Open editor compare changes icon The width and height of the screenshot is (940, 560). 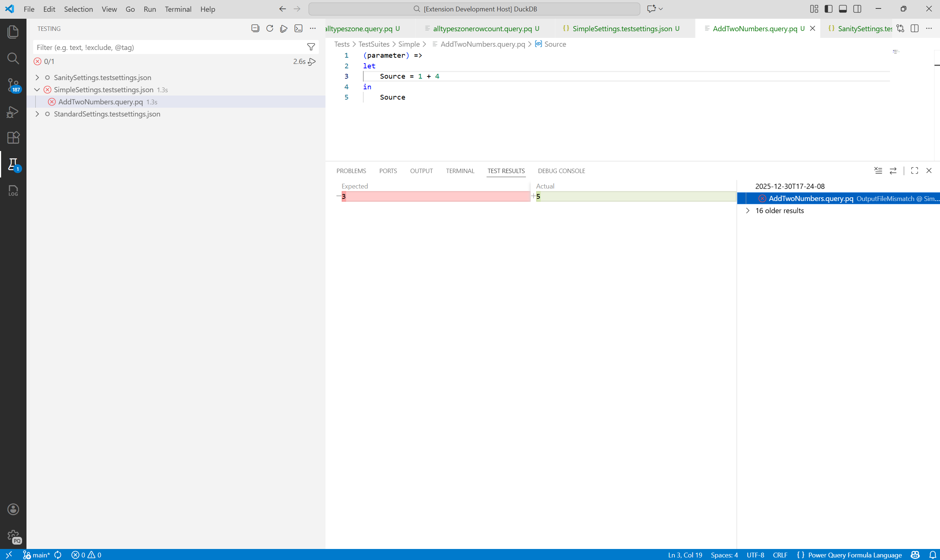pos(900,28)
